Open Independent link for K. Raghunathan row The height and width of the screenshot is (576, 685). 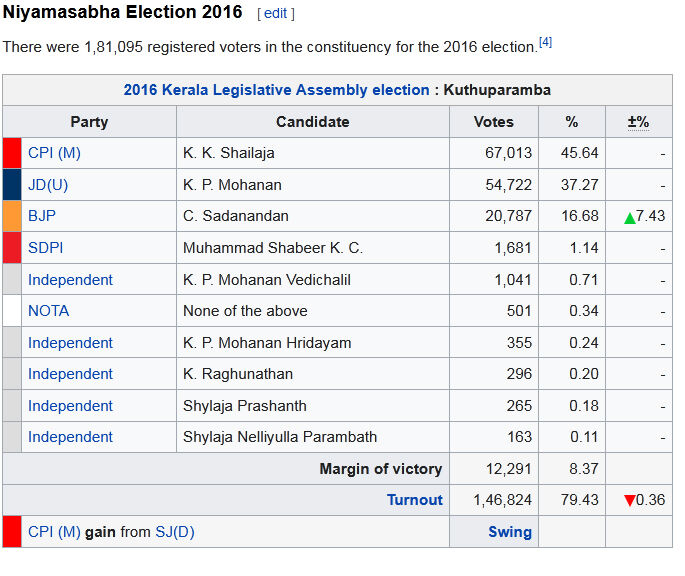point(70,374)
